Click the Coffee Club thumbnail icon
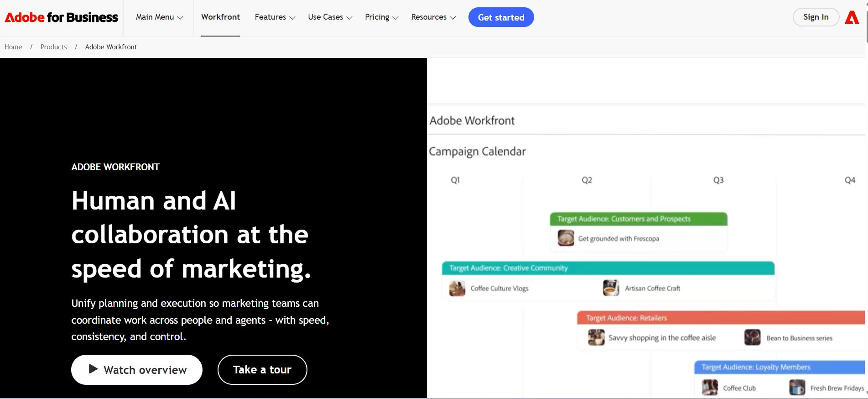This screenshot has height=399, width=868. (x=710, y=388)
